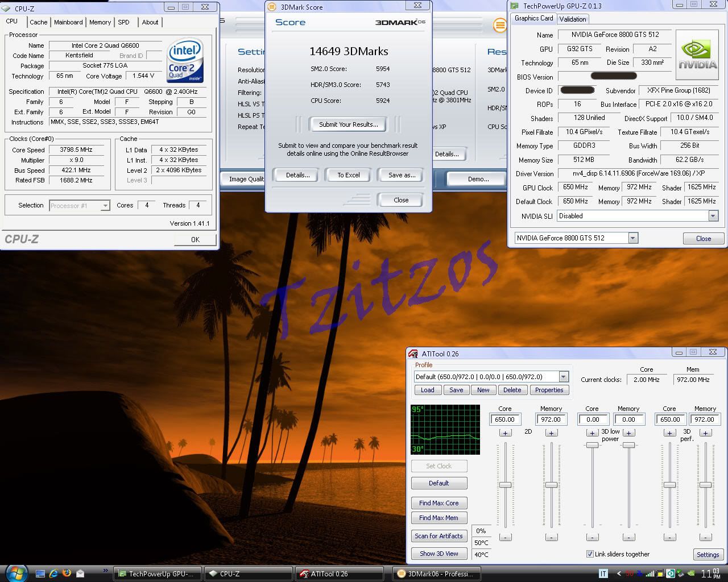Viewport: 728px width, 582px height.
Task: Open the mail icon in Quick Launch
Action: click(x=80, y=573)
